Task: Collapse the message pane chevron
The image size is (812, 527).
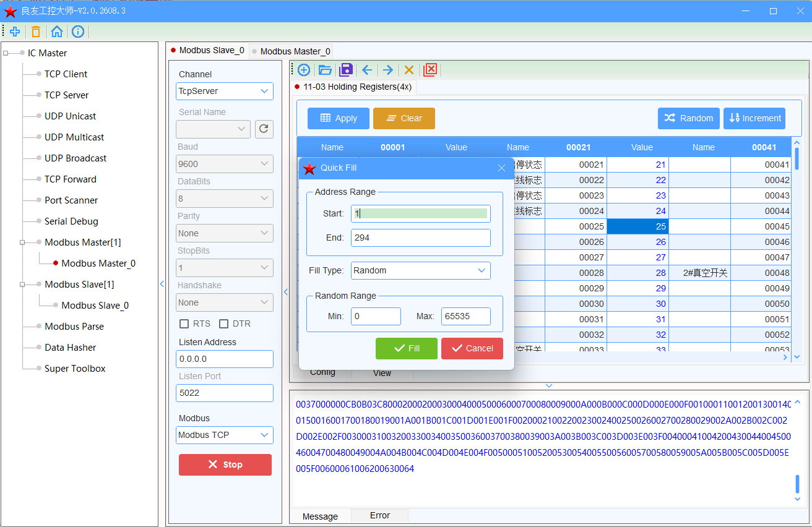Action: point(549,386)
